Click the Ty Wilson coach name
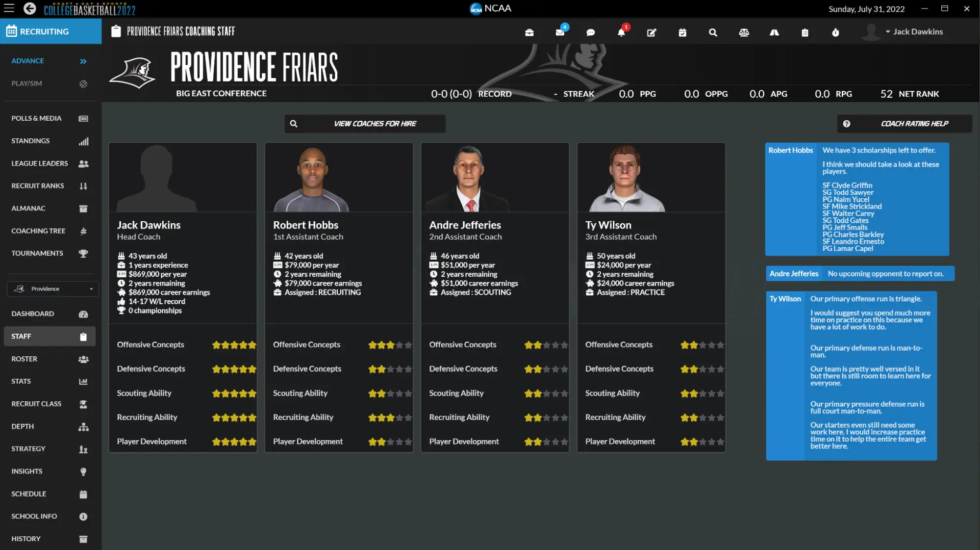The height and width of the screenshot is (550, 980). [608, 225]
